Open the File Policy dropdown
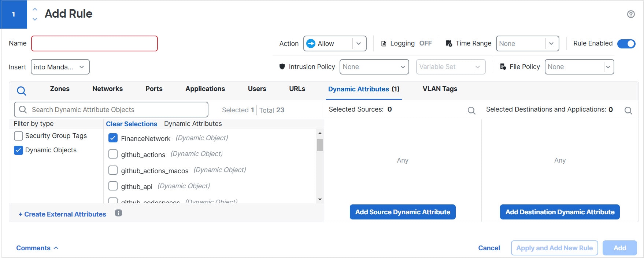The image size is (644, 258). click(x=579, y=67)
